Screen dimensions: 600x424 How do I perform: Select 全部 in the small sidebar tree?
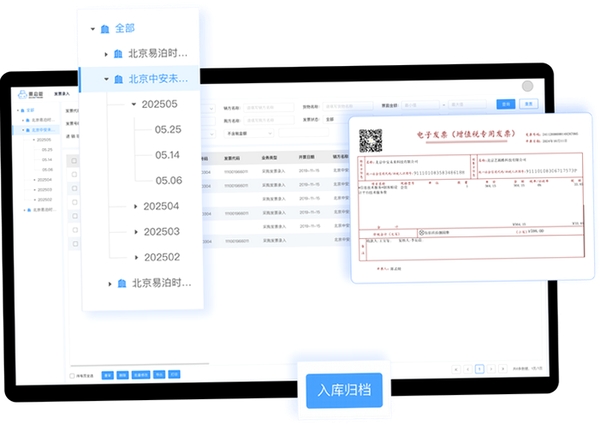pos(30,110)
